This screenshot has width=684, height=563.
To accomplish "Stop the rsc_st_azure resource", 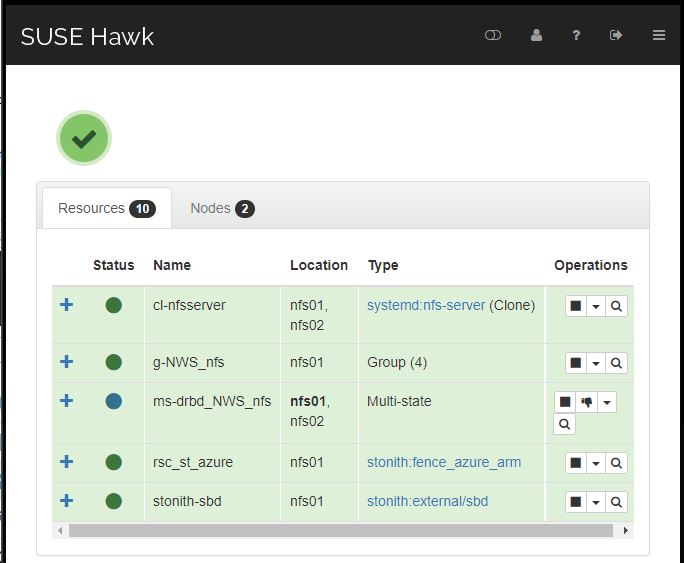I will tap(575, 463).
